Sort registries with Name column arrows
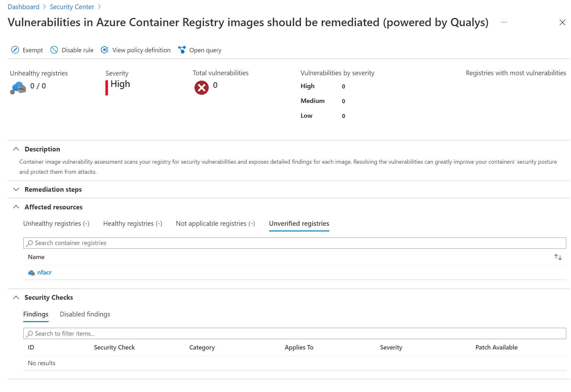Screen dimensions: 571x392 coord(558,257)
